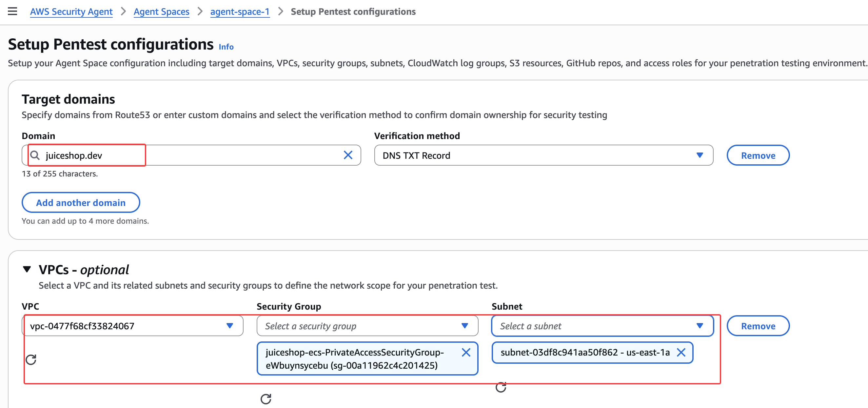Open the hamburger navigation menu
Screen dimensions: 868x408
point(12,11)
